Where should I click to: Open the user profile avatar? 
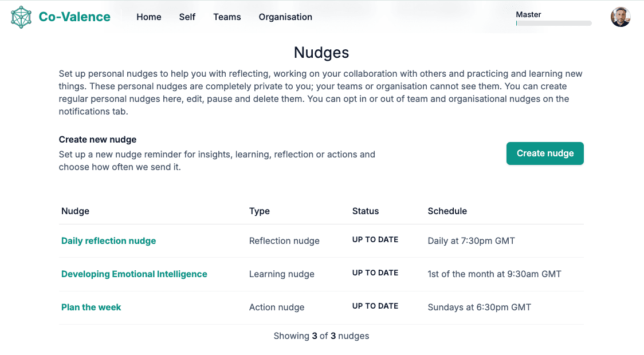click(621, 17)
